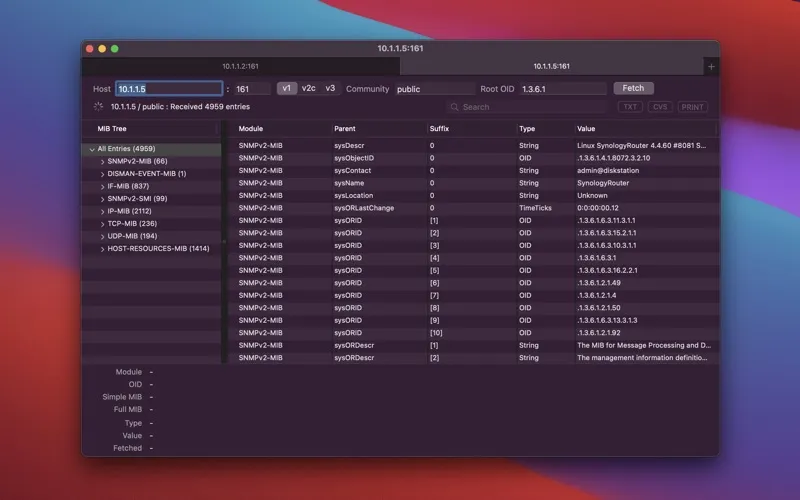
Task: Select the sysDescr row
Action: point(474,145)
